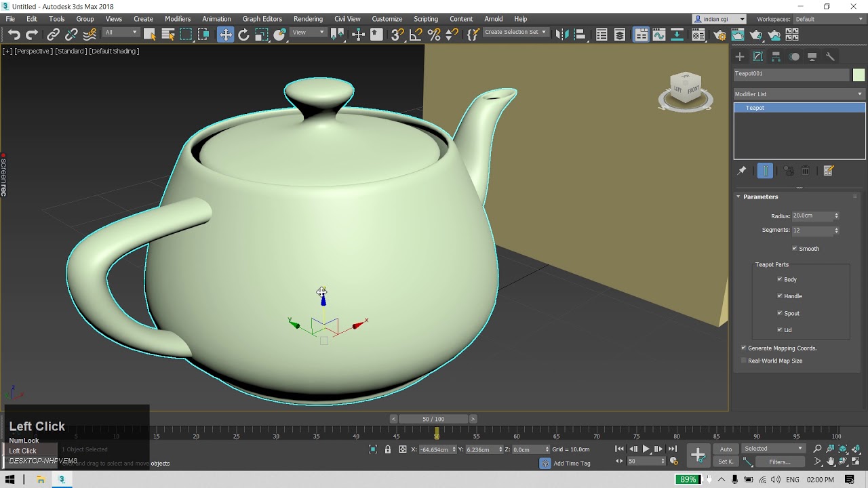Click the Segments spinner arrows

836,230
